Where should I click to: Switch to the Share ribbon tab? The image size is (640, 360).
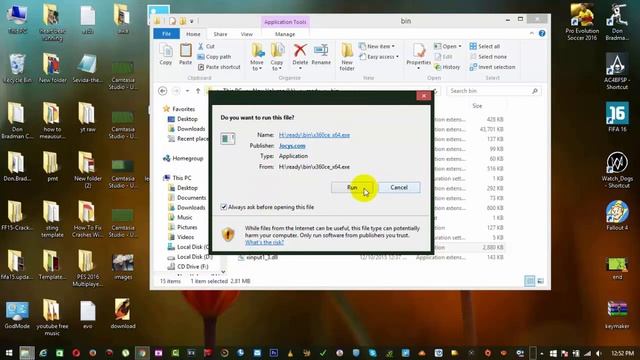click(220, 34)
